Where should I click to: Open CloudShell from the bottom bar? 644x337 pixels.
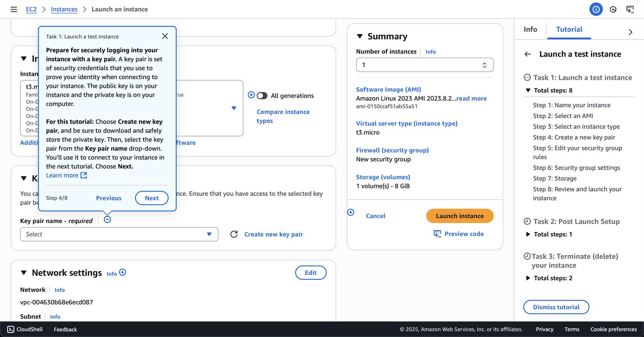(x=25, y=329)
